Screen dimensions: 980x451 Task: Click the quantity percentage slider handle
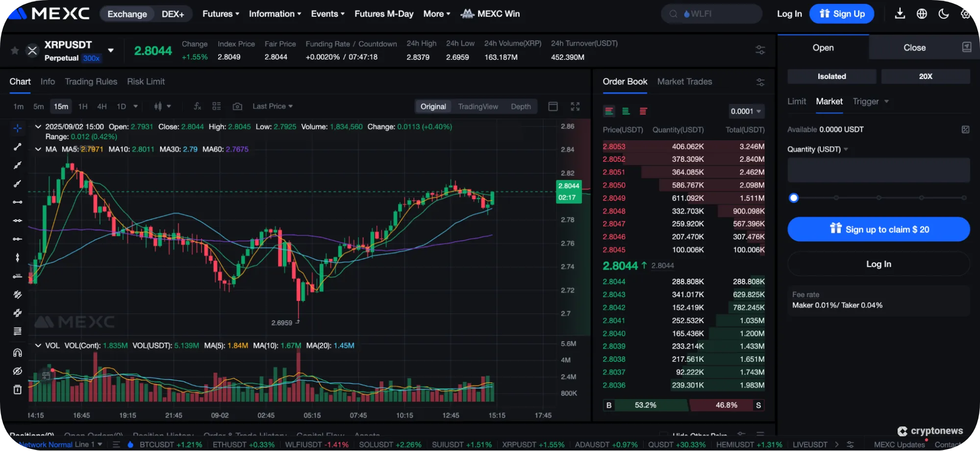tap(793, 198)
